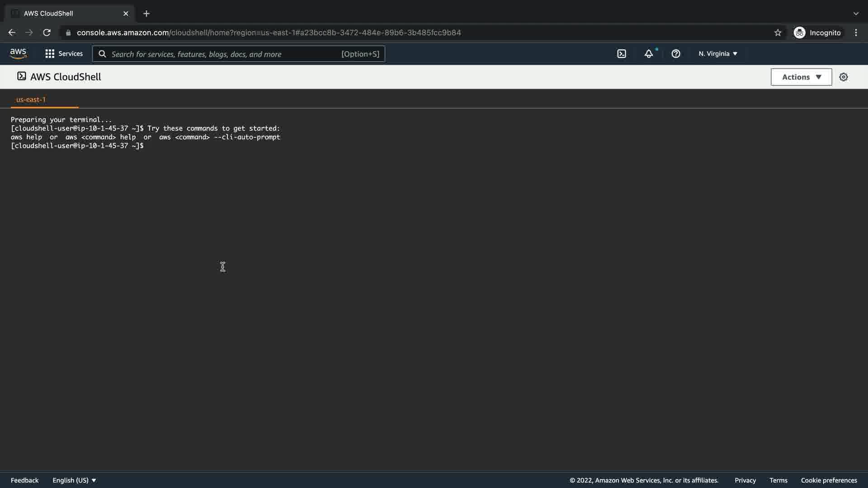This screenshot has height=488, width=868.
Task: Open Chrome's three-dot menu
Action: click(856, 33)
